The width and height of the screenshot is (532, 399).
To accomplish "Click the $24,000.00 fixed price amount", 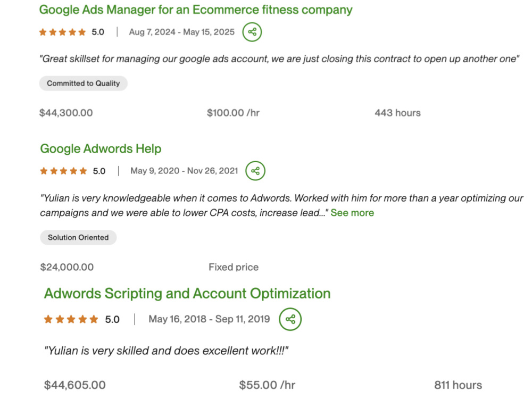I will click(67, 267).
